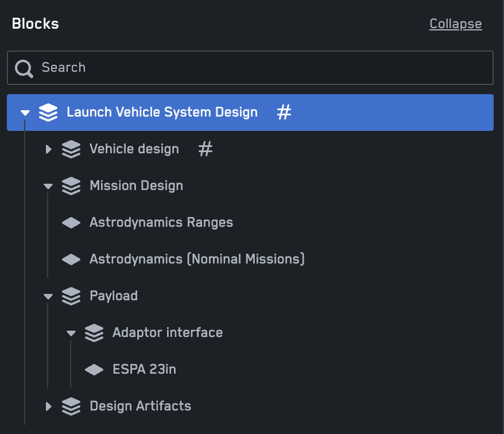
Task: Click hash icon beside Vehicle design
Action: [206, 149]
